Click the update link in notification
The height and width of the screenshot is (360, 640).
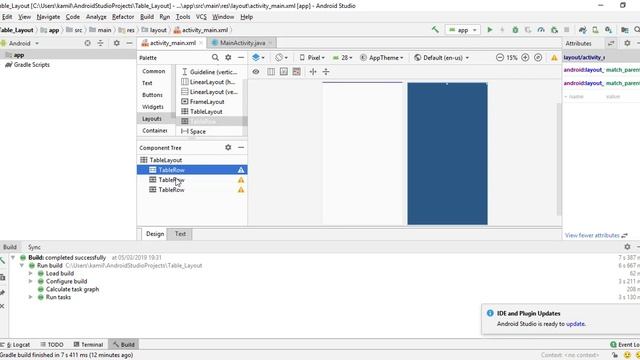click(x=576, y=324)
